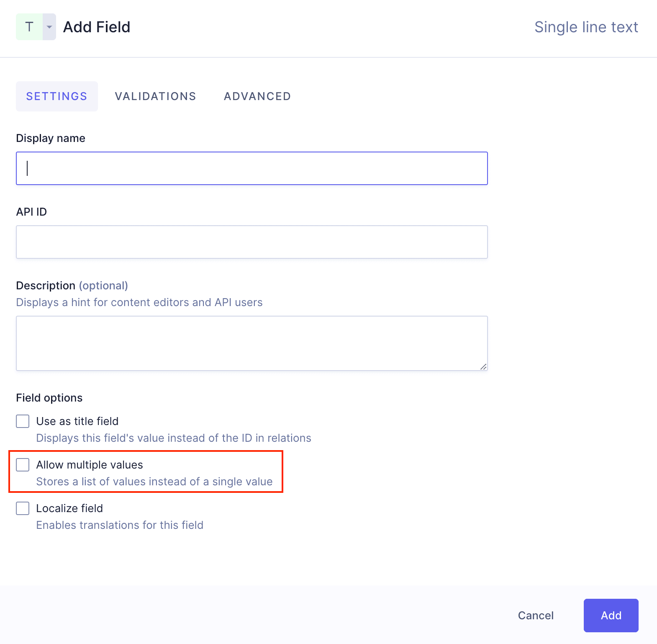Enable "Localize field"
Image resolution: width=657 pixels, height=644 pixels.
point(22,508)
